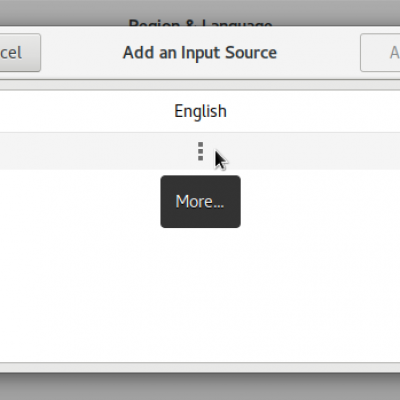The height and width of the screenshot is (400, 400).
Task: Click the word English in list
Action: [200, 111]
